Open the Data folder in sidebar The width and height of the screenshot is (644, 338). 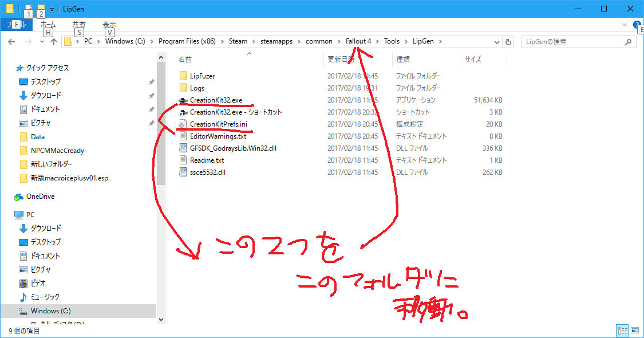[x=37, y=136]
